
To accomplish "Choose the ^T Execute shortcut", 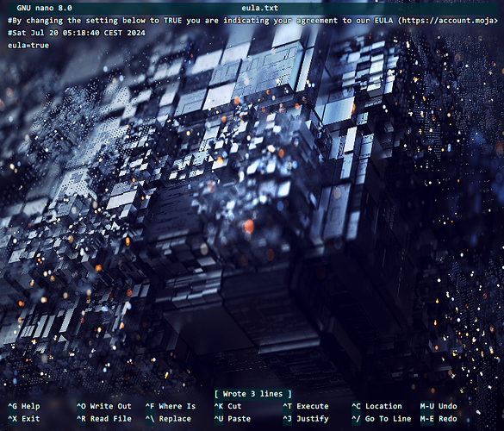I will [306, 406].
